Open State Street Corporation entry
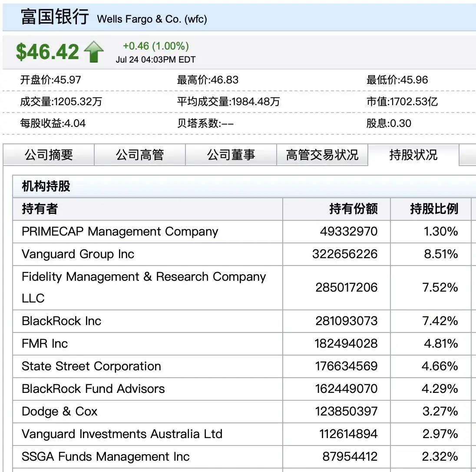 pos(91,366)
